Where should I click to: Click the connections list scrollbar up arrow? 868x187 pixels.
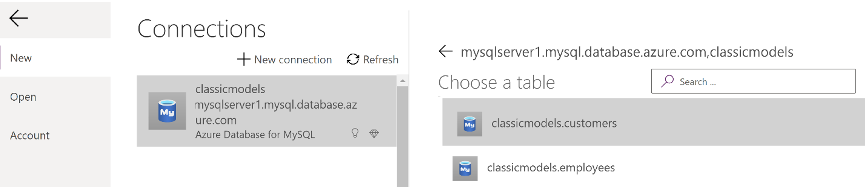click(x=403, y=81)
